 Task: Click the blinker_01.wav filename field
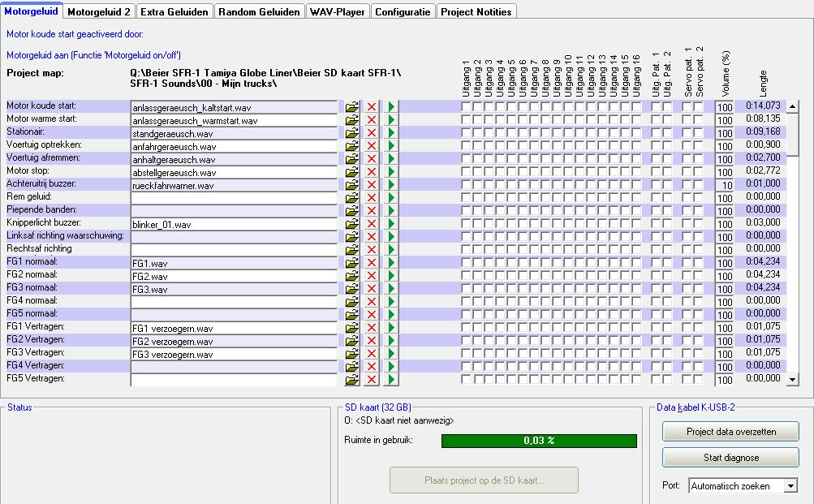click(x=234, y=224)
